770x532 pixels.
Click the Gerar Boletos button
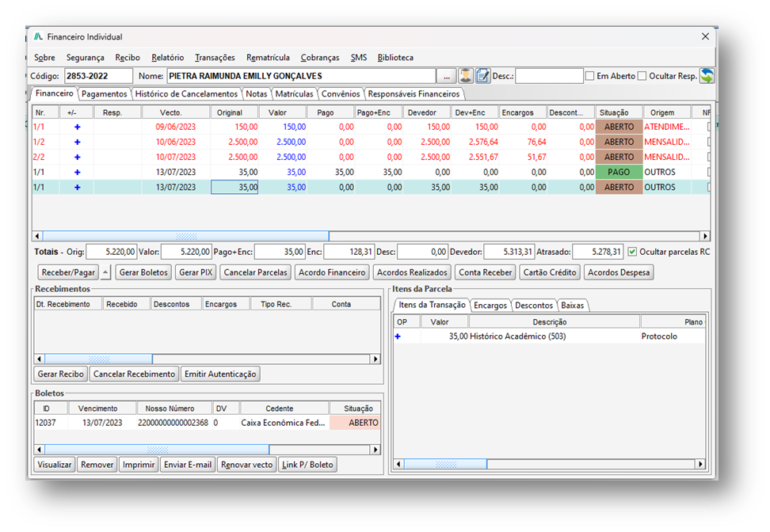(144, 272)
